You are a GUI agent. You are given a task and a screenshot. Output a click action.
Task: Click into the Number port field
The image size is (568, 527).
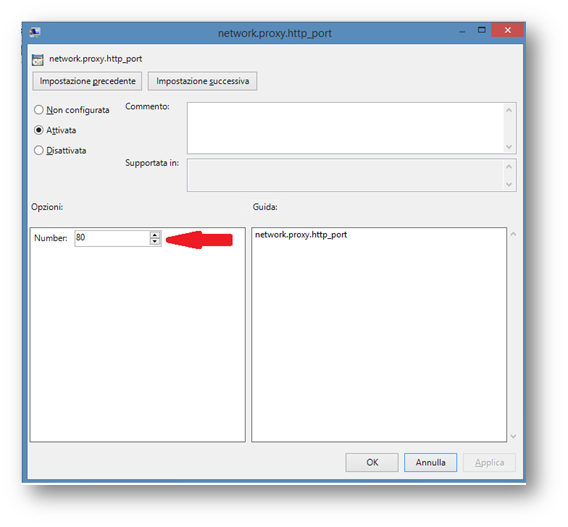(x=112, y=238)
